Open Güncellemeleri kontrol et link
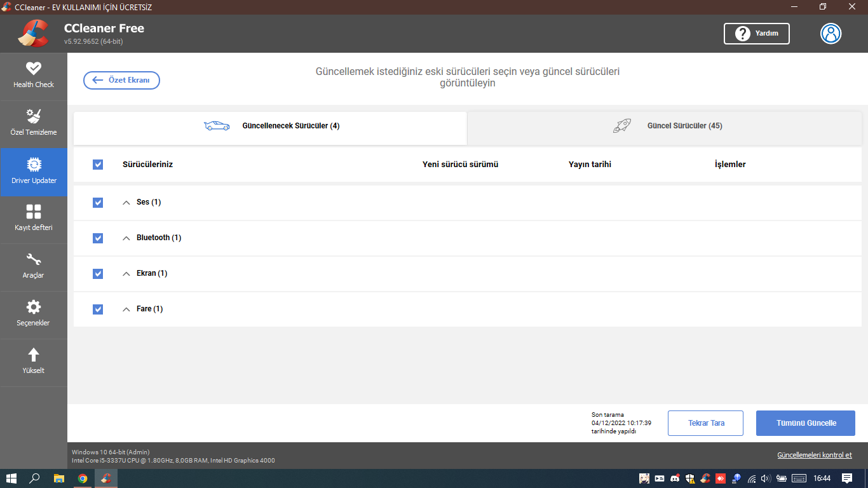Viewport: 868px width, 488px height. [815, 455]
